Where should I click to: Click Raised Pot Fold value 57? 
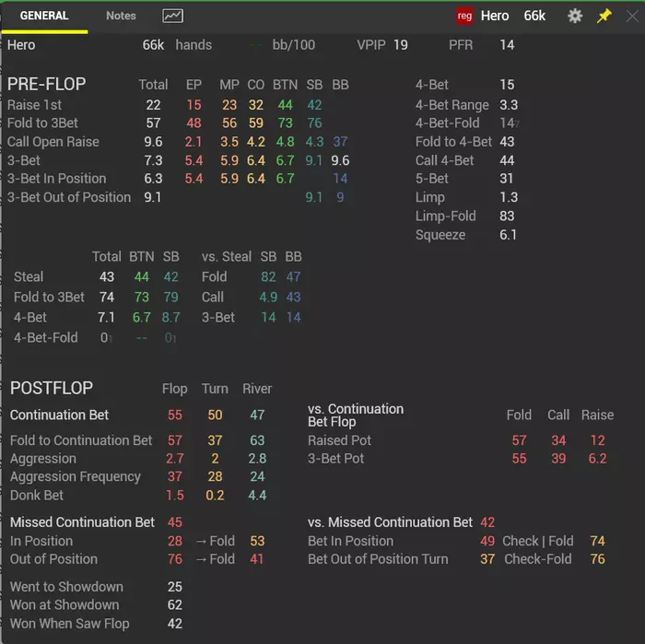click(x=519, y=440)
